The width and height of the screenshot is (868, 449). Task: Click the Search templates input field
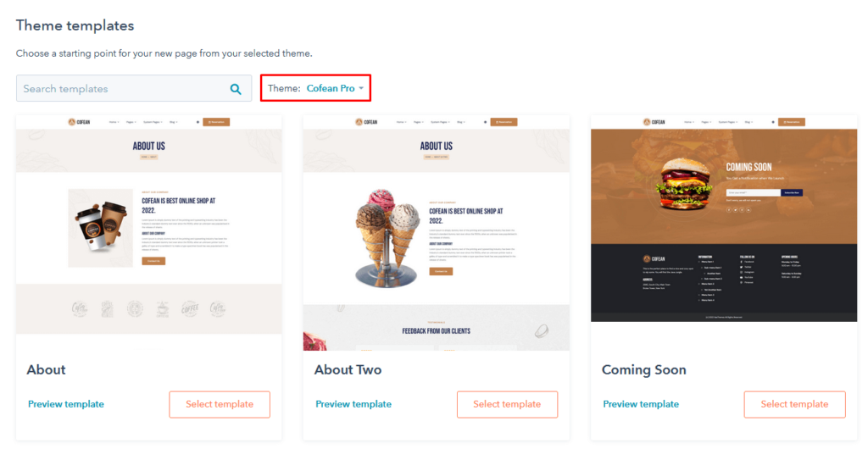click(x=134, y=88)
